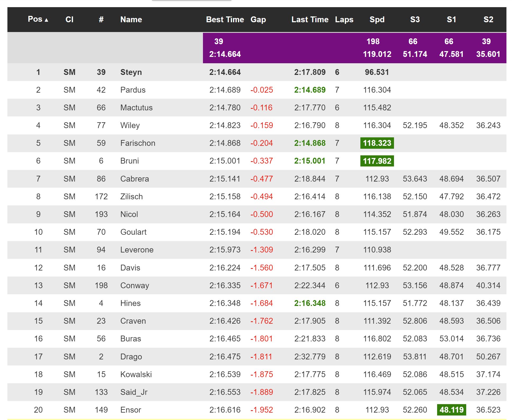Click Davis best time 2:16.224
The image size is (512, 420).
(225, 268)
